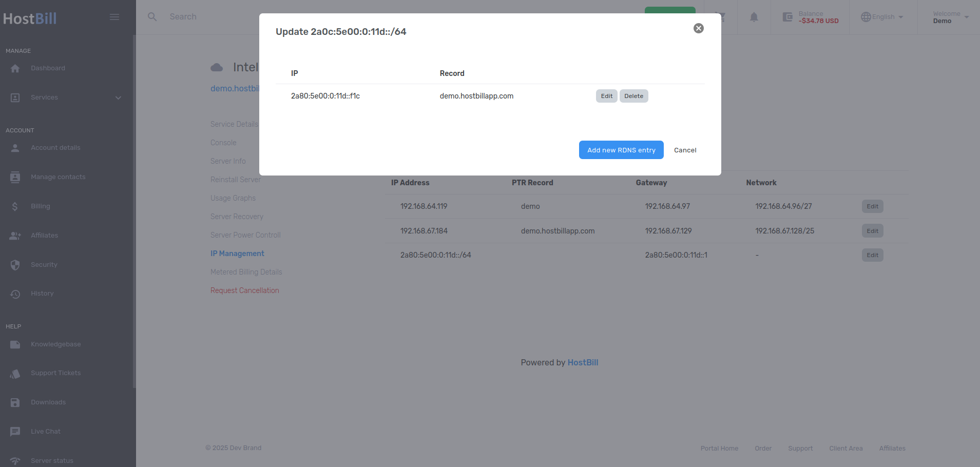Open Live Chat icon in sidebar

[15, 432]
